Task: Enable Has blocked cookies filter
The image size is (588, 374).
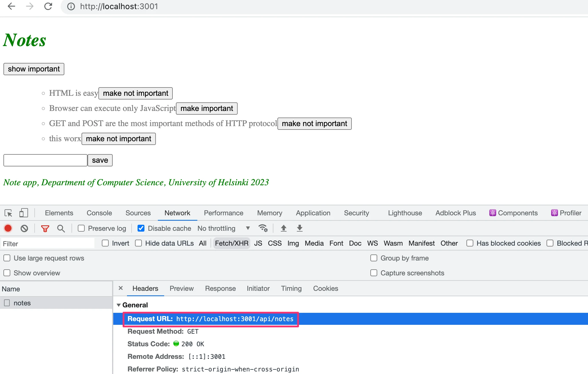Action: pyautogui.click(x=470, y=243)
